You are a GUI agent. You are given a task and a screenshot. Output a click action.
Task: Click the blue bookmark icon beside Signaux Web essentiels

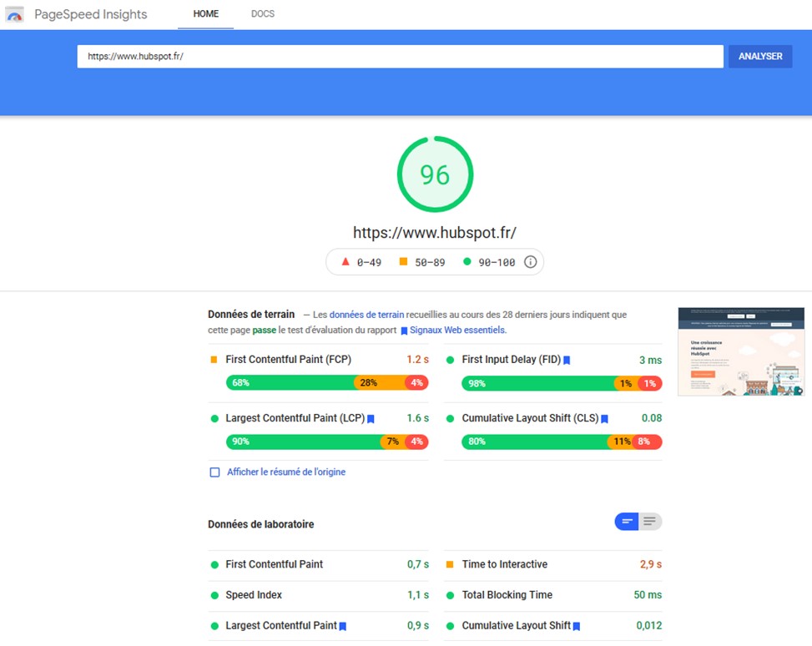pos(404,331)
